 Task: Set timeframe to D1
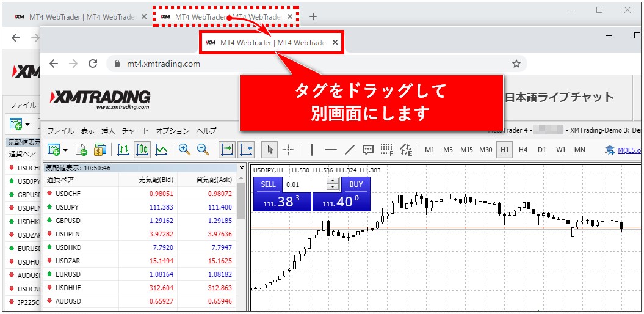[x=541, y=150]
